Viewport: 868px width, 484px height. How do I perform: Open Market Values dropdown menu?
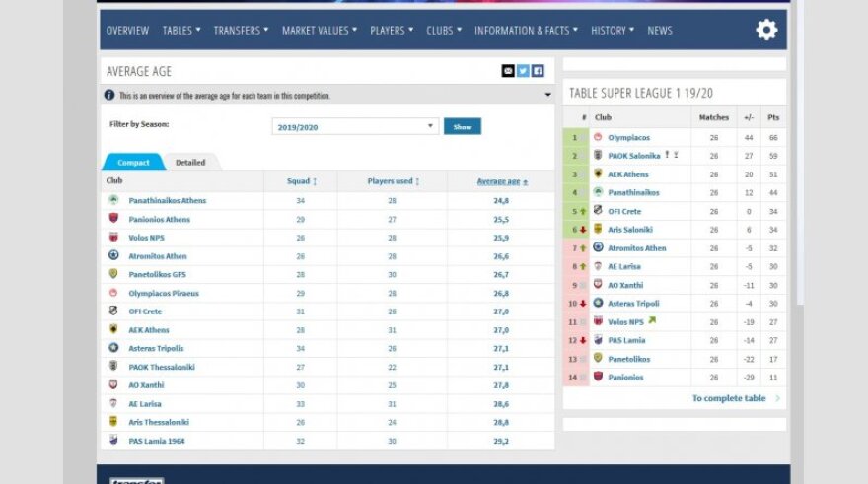coord(320,31)
